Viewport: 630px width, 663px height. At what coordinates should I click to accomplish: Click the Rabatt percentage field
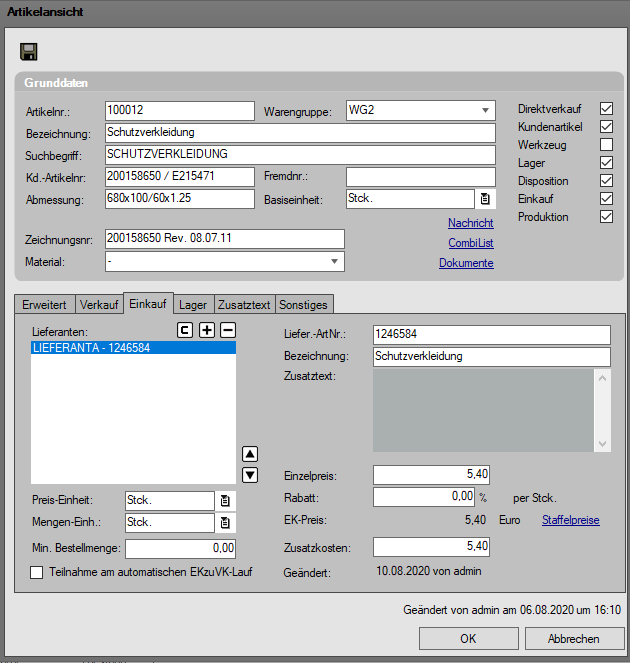coord(424,497)
